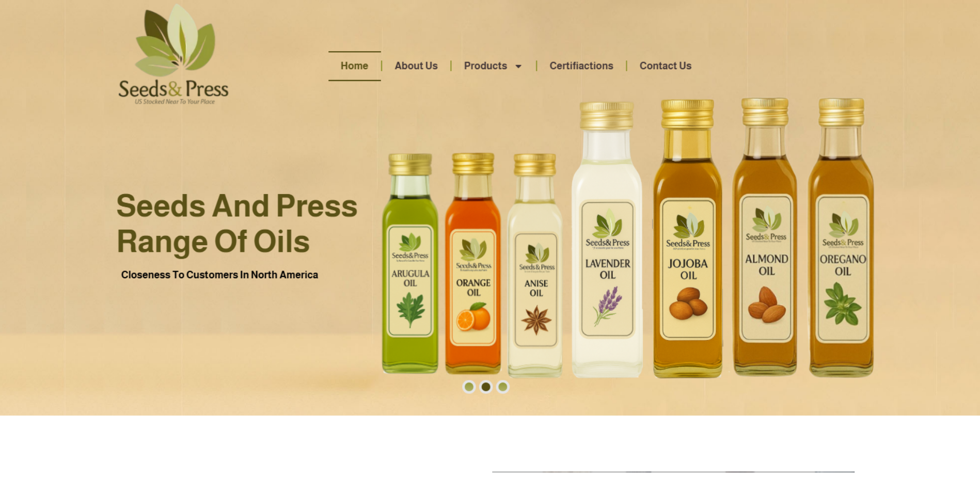This screenshot has height=477, width=980.
Task: Click the Seeds And Press Range heading
Action: [x=237, y=224]
